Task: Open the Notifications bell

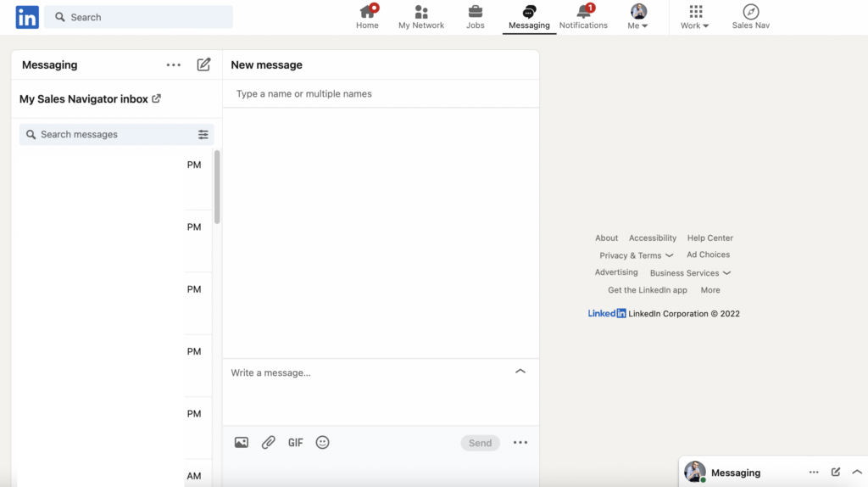Action: click(x=583, y=16)
